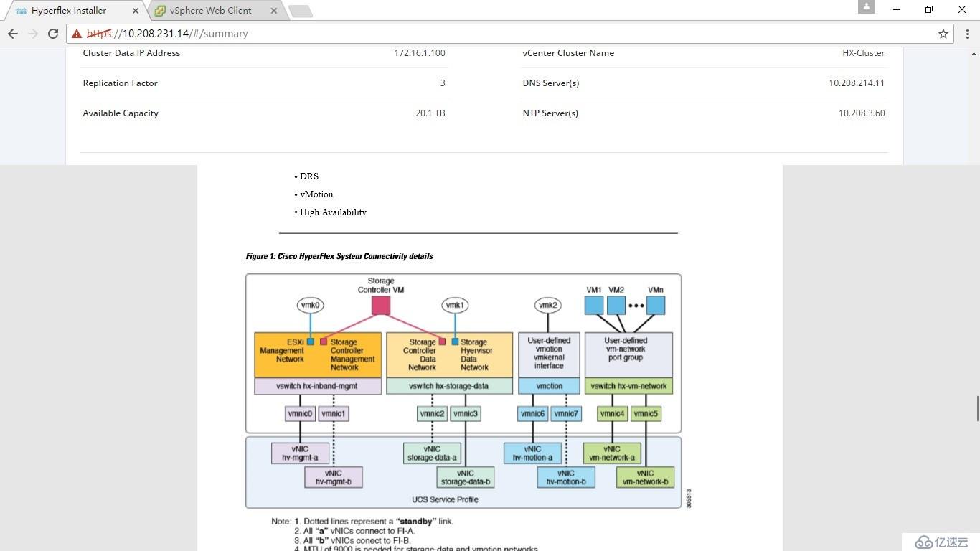Click the vmnic4 box
The height and width of the screenshot is (551, 980).
click(612, 413)
